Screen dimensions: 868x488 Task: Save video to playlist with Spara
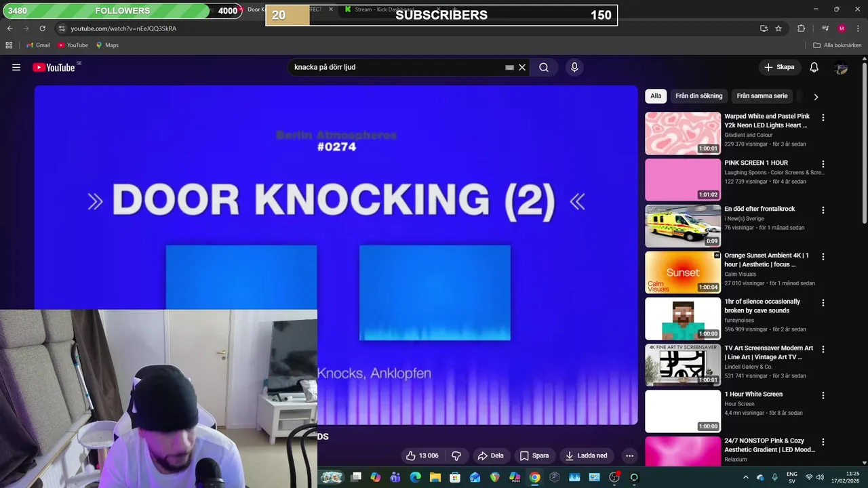click(x=534, y=455)
